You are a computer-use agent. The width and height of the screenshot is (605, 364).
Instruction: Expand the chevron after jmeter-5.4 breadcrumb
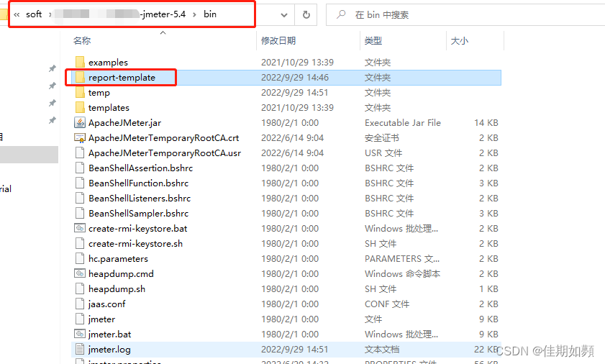[194, 14]
